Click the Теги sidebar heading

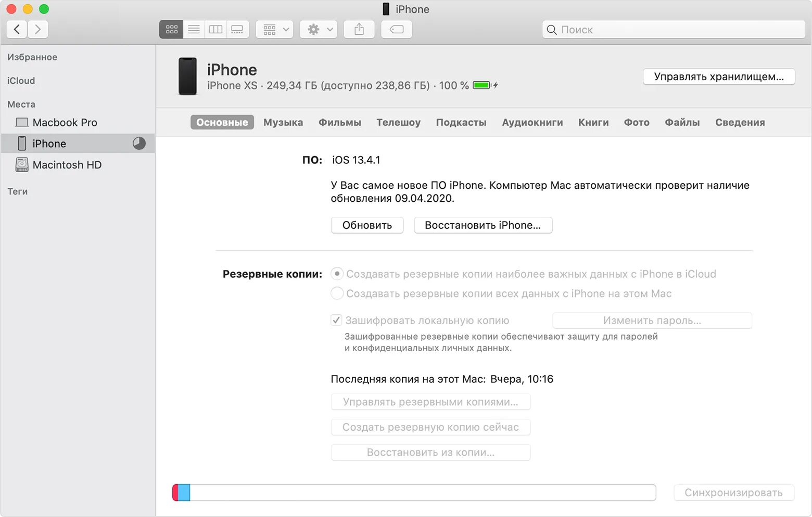(18, 191)
